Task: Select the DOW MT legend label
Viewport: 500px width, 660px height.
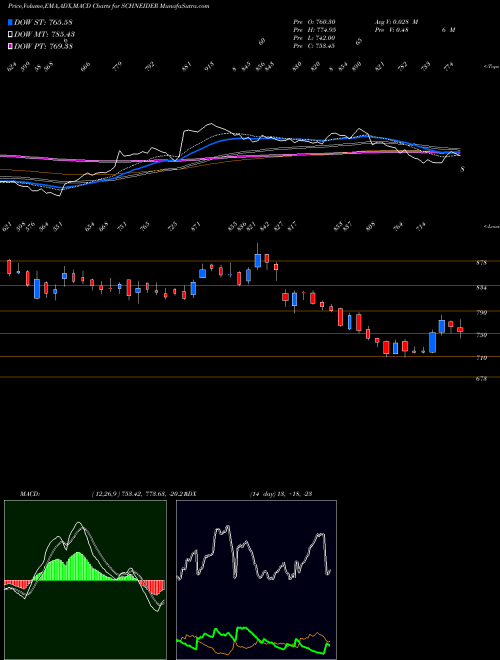Action: [x=45, y=34]
